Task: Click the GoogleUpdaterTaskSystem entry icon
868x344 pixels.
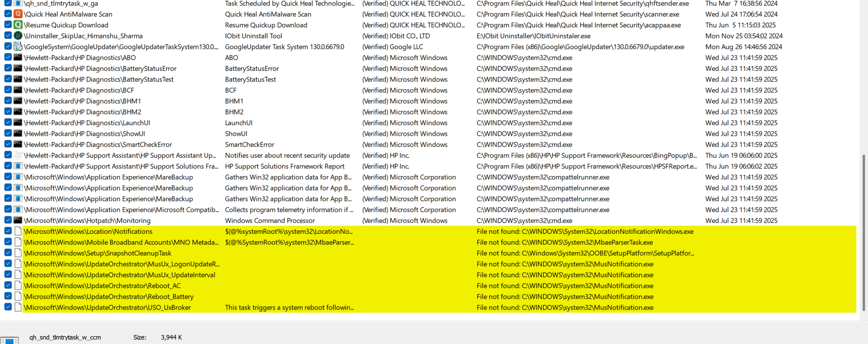Action: pyautogui.click(x=18, y=47)
